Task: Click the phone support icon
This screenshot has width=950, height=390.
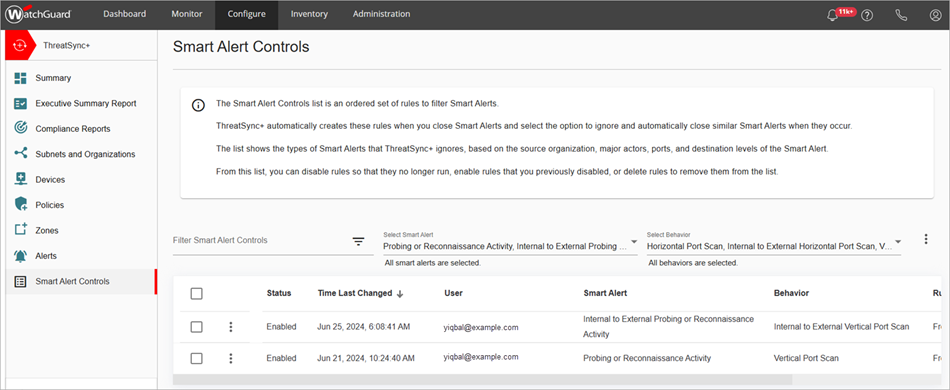Action: [901, 15]
